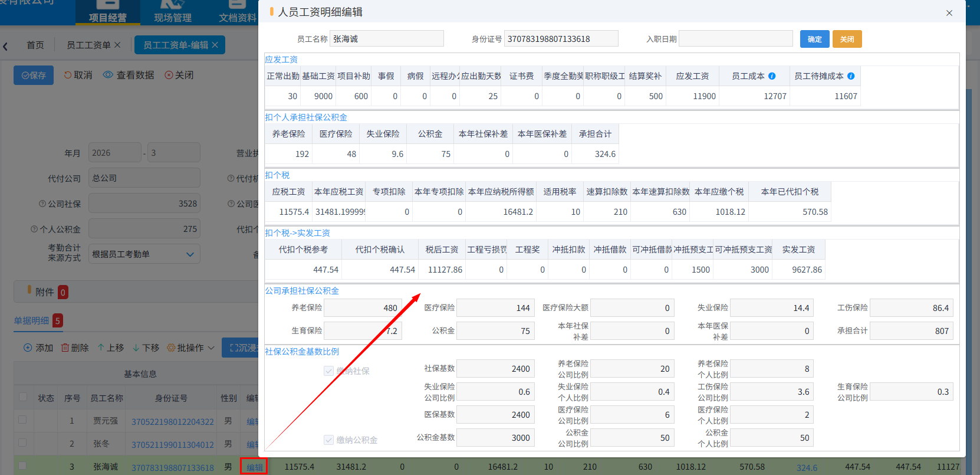Click the 身份证号 input field in dialog
Viewport: 980px width, 475px height.
coord(561,39)
